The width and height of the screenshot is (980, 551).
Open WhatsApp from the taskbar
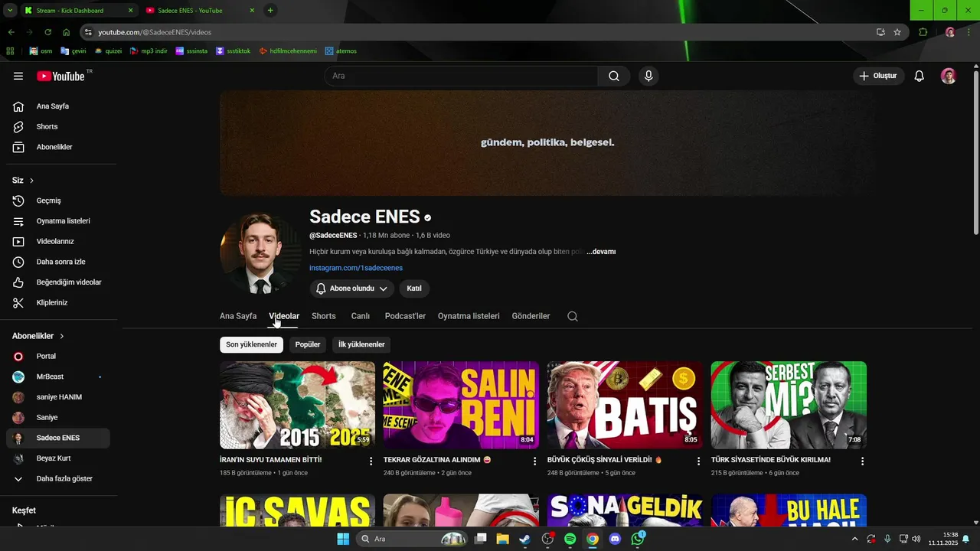point(638,539)
